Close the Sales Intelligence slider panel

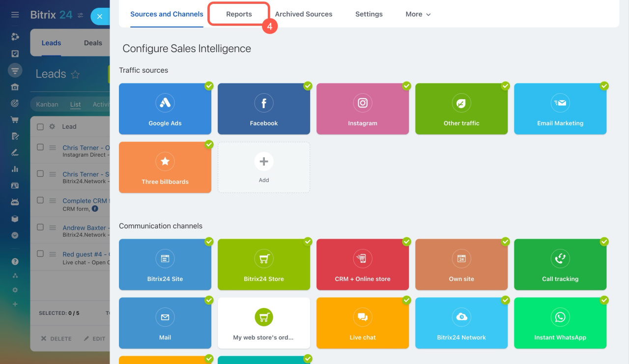point(100,16)
